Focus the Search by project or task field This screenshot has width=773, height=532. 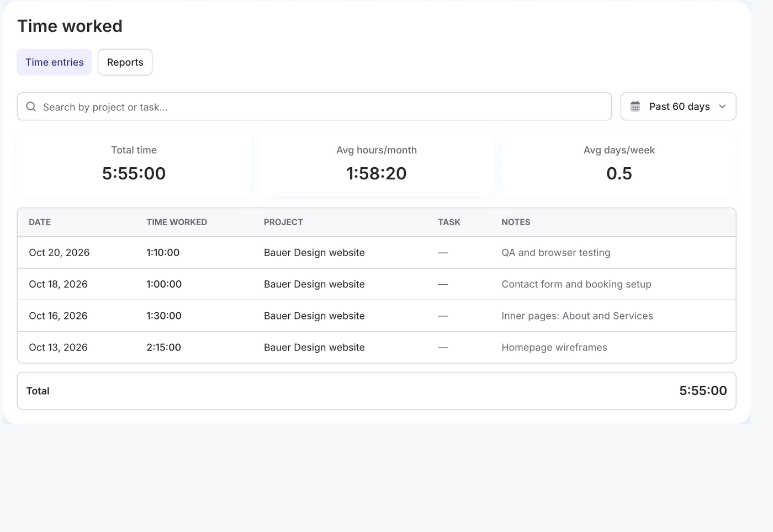(x=314, y=107)
